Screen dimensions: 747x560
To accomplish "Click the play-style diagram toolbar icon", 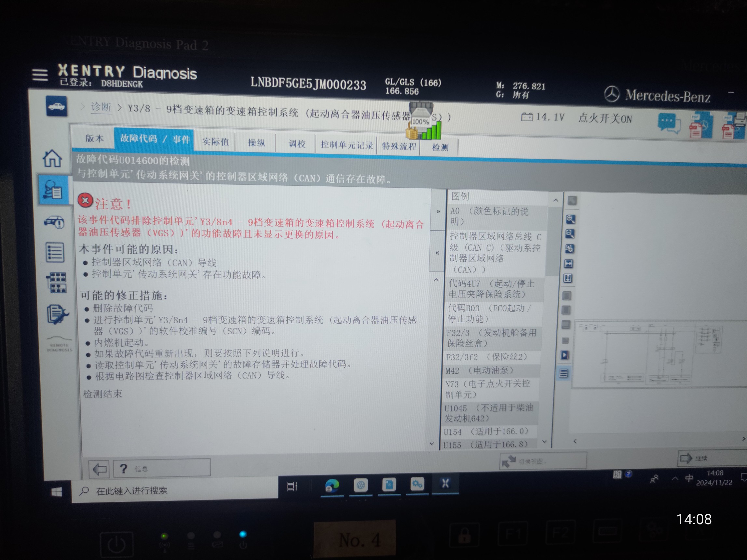I will (565, 355).
